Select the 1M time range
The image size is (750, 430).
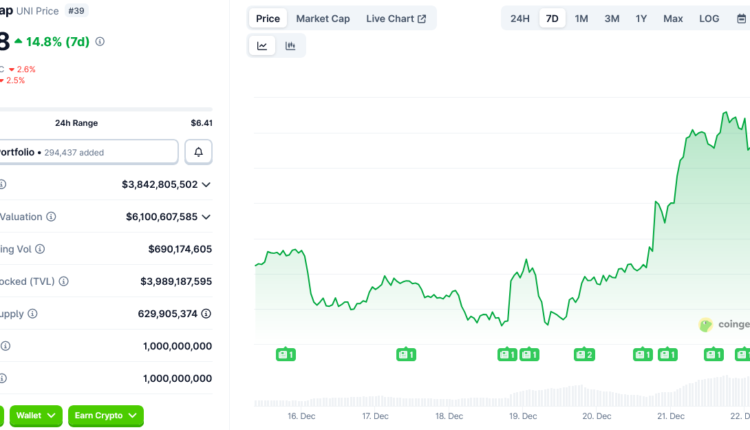click(x=581, y=18)
